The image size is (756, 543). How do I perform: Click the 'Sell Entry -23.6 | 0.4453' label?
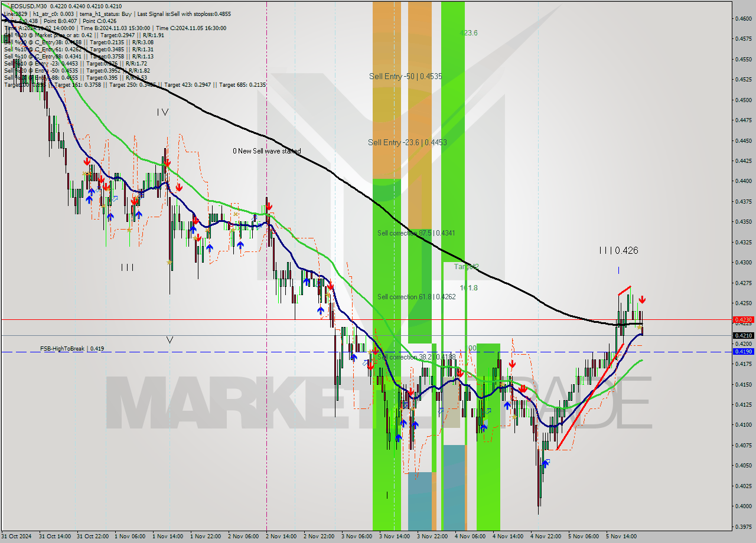[x=407, y=142]
